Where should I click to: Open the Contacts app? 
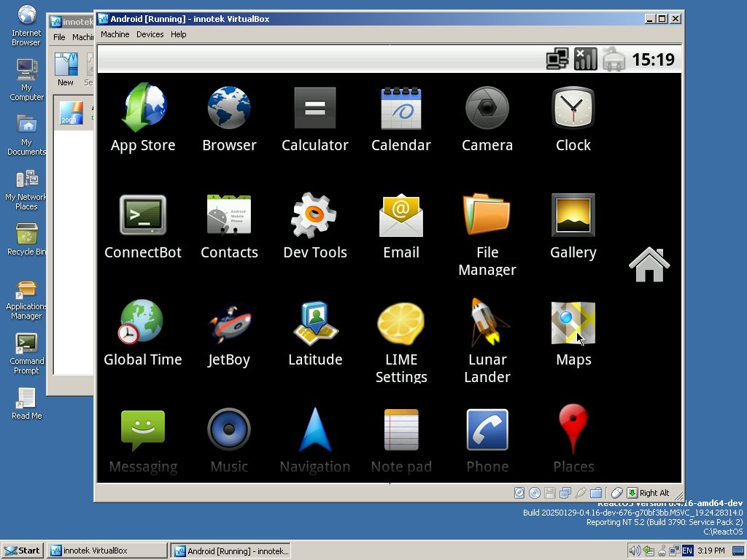(x=229, y=225)
